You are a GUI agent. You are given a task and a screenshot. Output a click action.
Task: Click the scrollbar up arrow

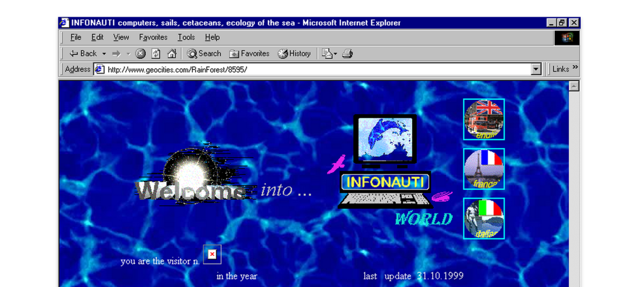click(x=574, y=86)
